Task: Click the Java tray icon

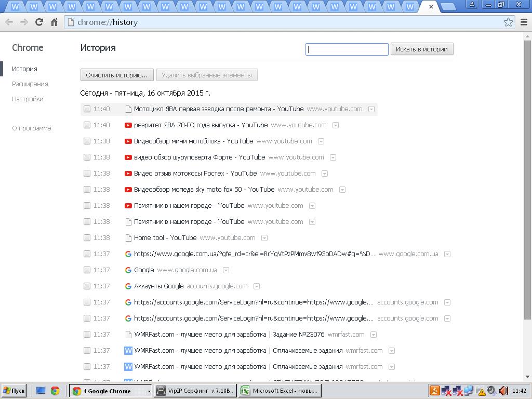Action: (x=435, y=391)
